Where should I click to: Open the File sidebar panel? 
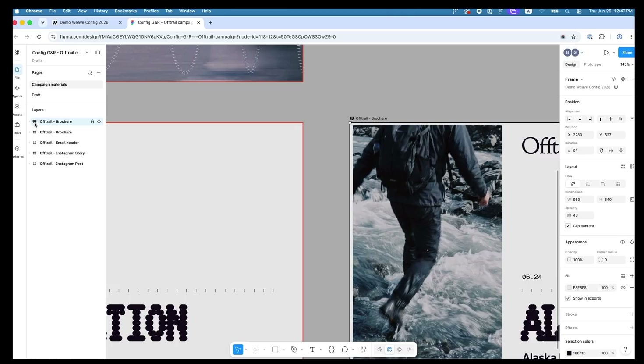pos(17,72)
